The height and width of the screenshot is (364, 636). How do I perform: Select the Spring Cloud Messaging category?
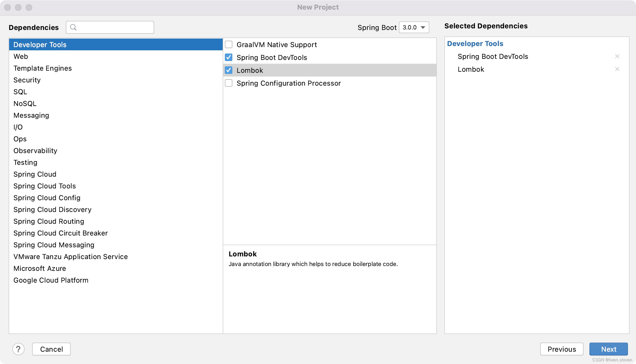[116, 245]
